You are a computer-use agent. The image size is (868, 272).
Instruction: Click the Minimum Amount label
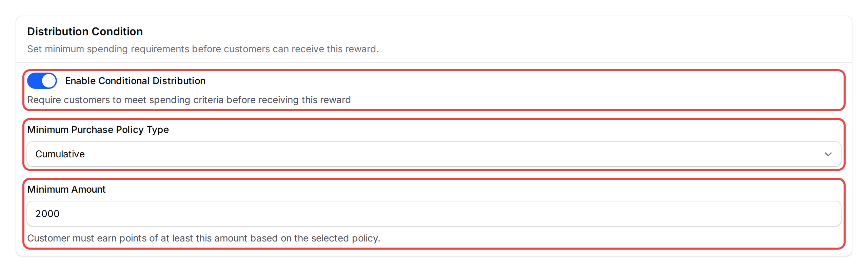[x=66, y=189]
